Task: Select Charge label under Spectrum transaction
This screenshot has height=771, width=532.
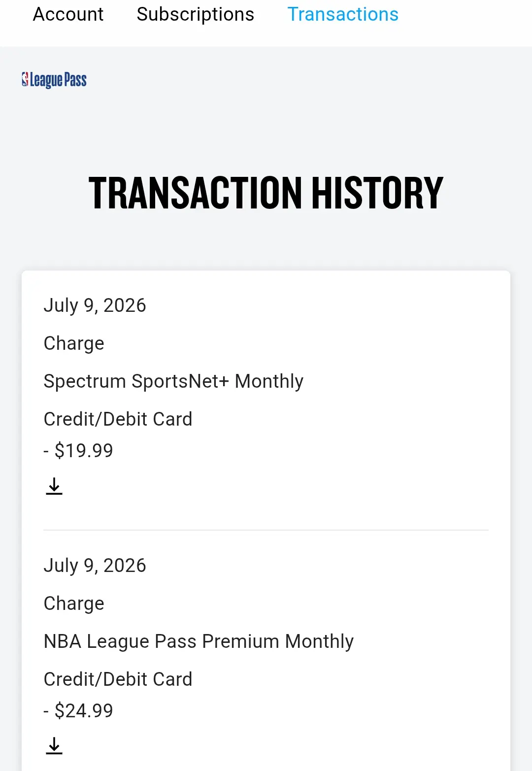Action: pos(74,343)
